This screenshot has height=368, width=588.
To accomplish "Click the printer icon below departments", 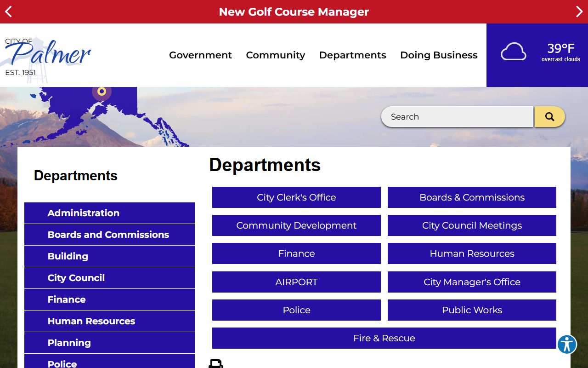I will point(216,363).
